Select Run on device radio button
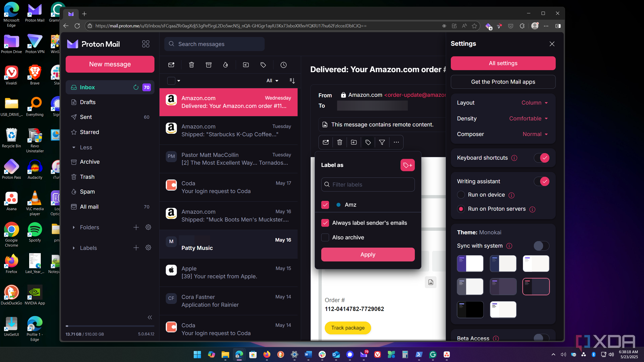 pos(461,195)
